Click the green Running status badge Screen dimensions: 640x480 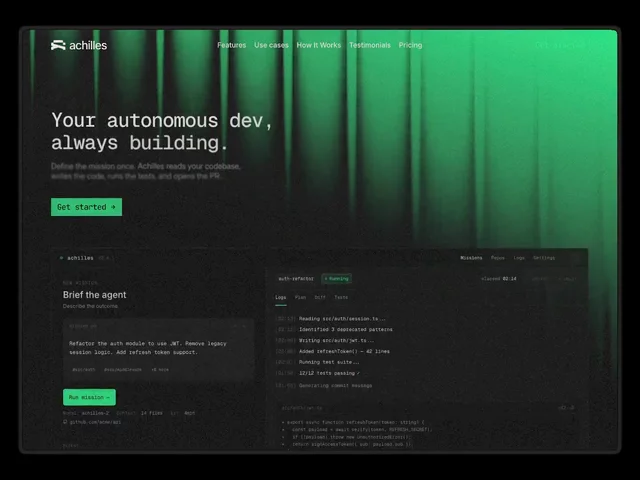click(x=337, y=279)
